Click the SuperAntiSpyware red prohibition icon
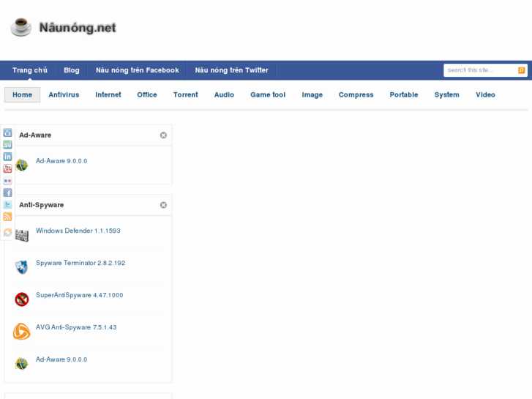 click(22, 299)
